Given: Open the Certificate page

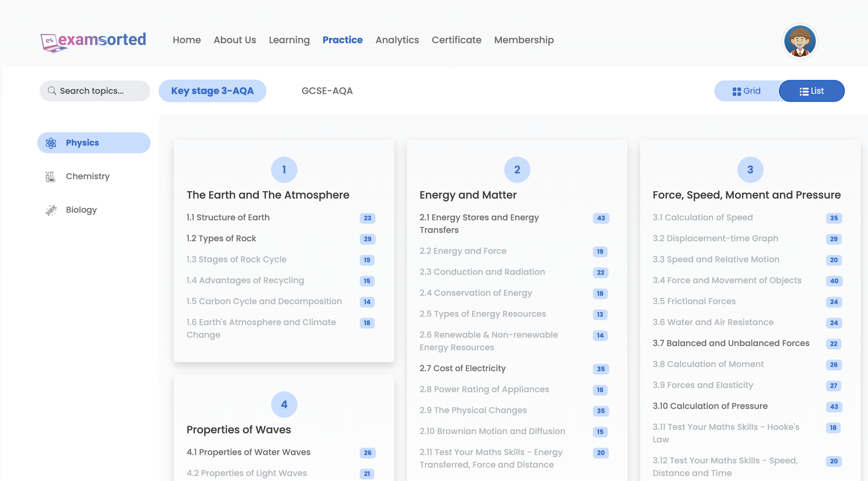Looking at the screenshot, I should 457,40.
